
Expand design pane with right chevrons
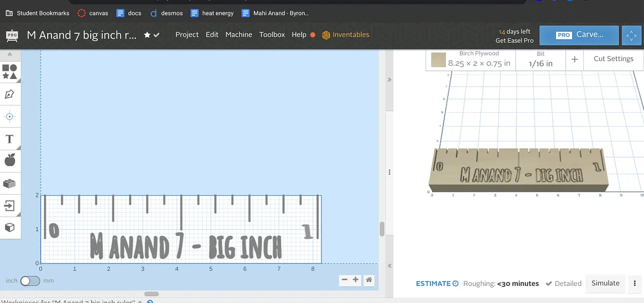tap(390, 79)
